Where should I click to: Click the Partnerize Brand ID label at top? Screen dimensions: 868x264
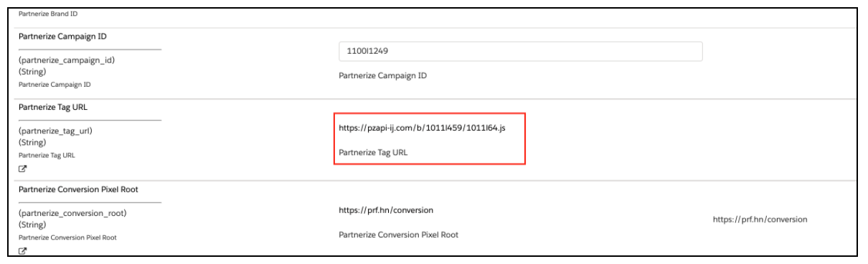coord(48,14)
